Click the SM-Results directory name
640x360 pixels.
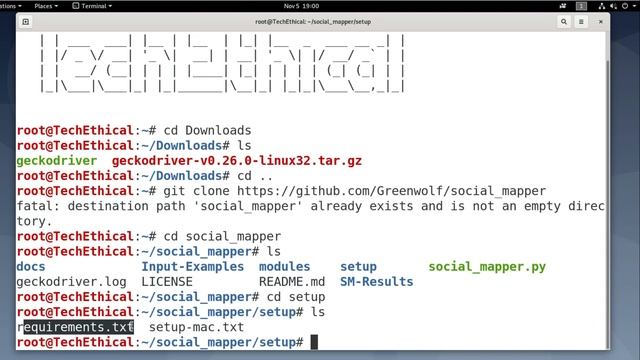coord(376,282)
